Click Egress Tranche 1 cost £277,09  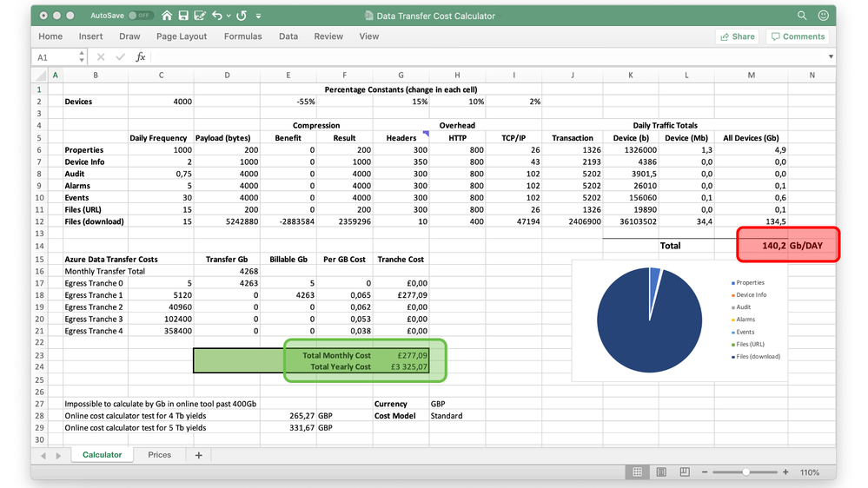(x=401, y=295)
